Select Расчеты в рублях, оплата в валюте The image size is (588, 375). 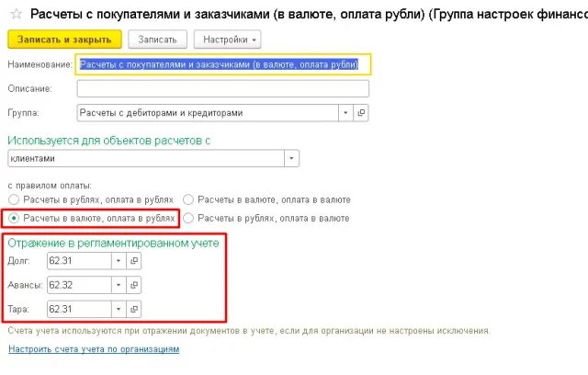pyautogui.click(x=266, y=218)
